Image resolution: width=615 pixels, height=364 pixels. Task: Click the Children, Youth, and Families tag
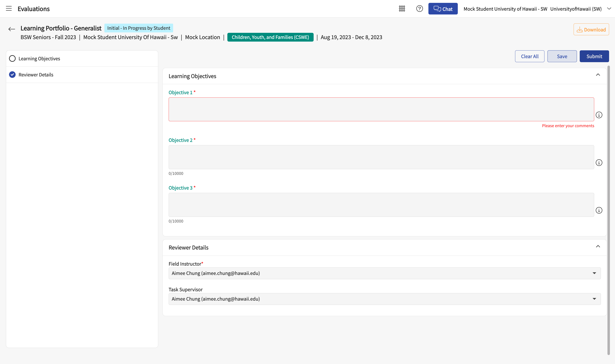click(270, 37)
